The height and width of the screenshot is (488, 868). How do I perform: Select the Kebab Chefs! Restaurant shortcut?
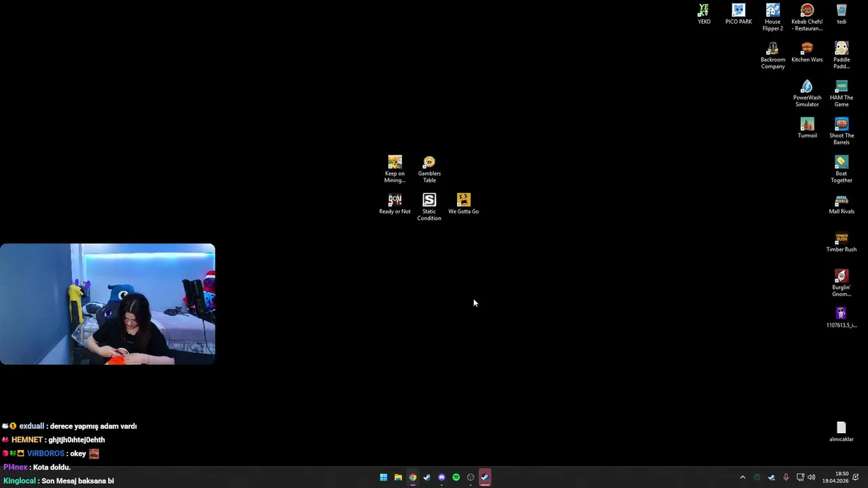click(807, 18)
